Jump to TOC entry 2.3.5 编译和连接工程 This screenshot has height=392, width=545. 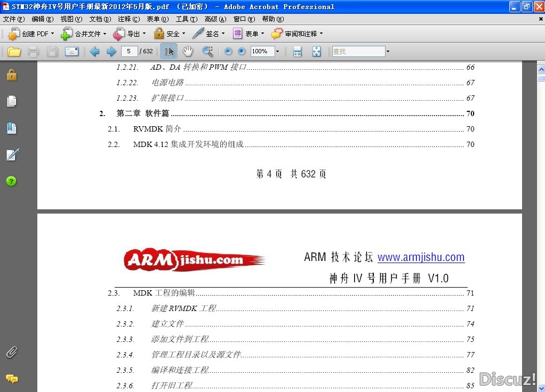(295, 370)
